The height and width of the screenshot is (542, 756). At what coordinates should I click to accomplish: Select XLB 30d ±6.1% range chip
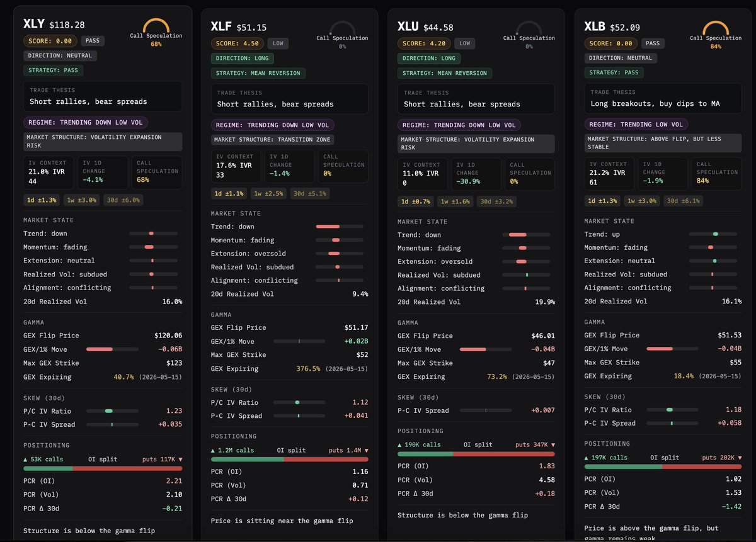(x=685, y=201)
